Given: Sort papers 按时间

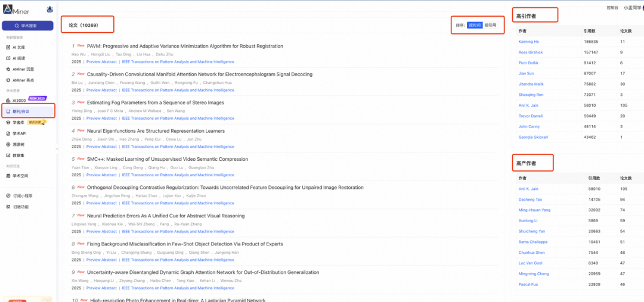Looking at the screenshot, I should [x=475, y=26].
